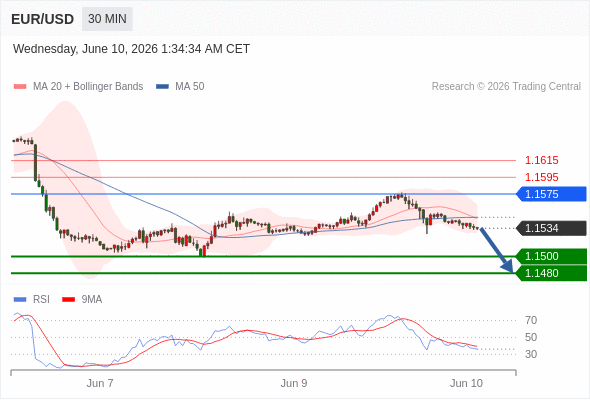Click the 1.1615 resistance level label
590x400 pixels.
coord(541,160)
